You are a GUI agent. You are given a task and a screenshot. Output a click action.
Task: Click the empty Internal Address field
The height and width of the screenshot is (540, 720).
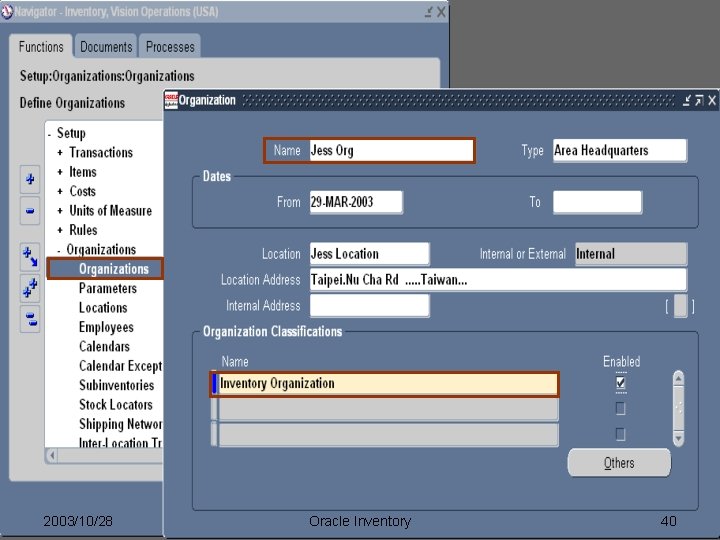370,305
